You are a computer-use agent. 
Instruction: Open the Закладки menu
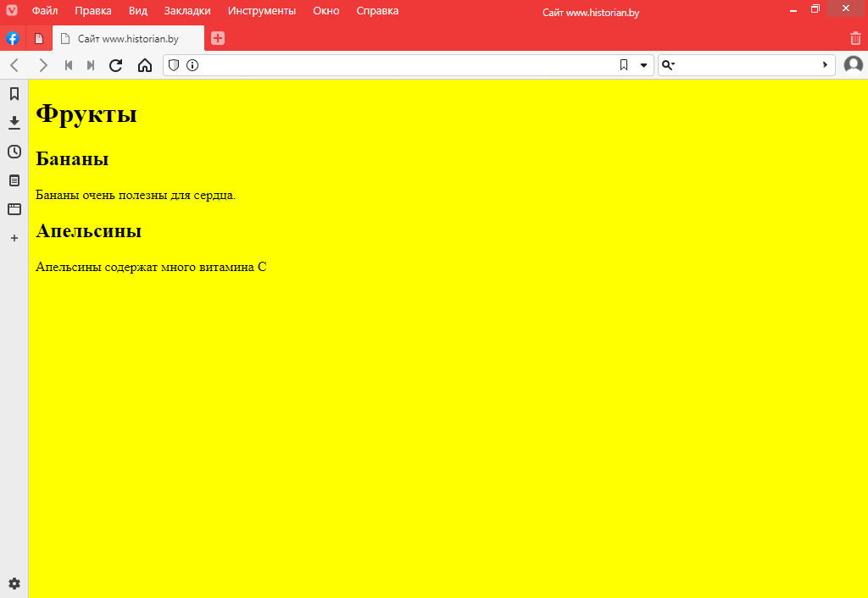[187, 11]
